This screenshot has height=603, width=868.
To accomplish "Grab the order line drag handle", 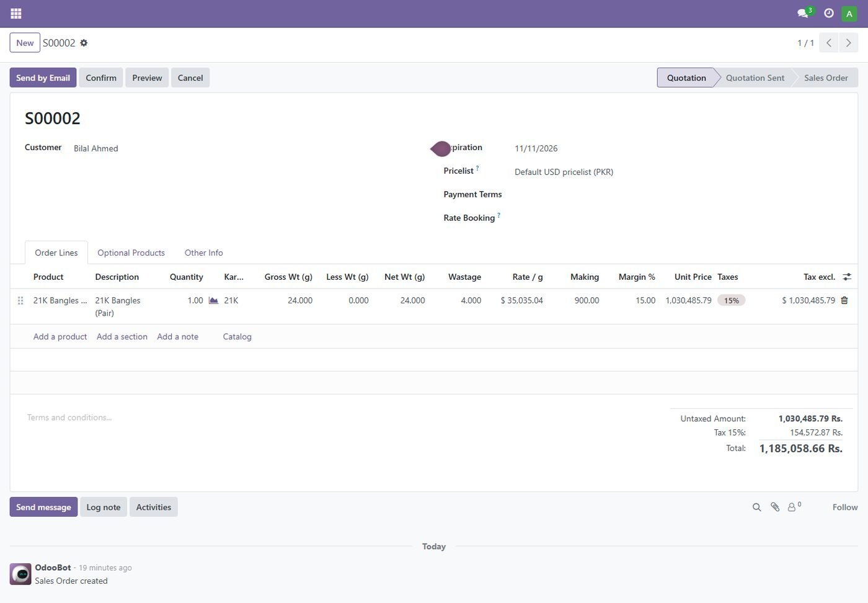I will click(20, 300).
